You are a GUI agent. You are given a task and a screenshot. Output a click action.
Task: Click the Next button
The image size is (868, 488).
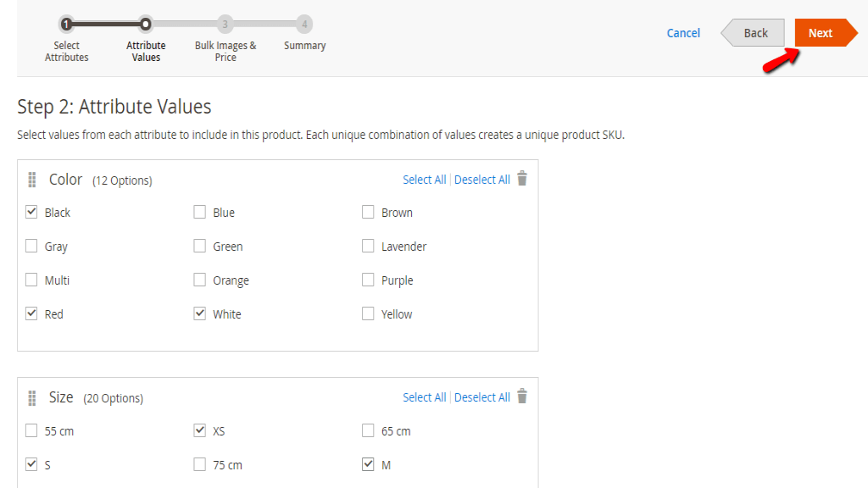820,32
